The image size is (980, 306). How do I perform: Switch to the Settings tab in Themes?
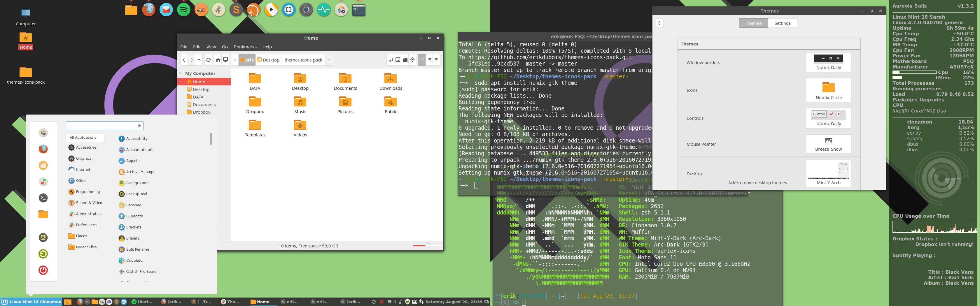[782, 23]
